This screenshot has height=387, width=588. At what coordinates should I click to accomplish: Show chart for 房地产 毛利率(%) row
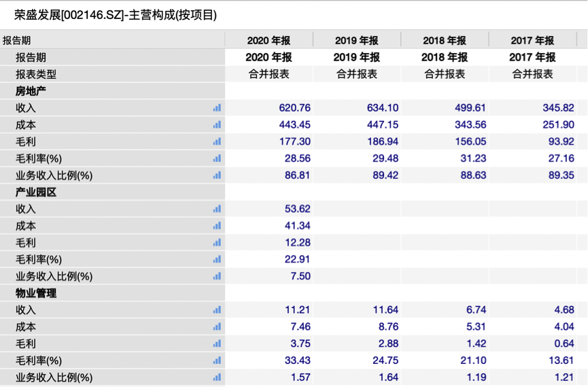(217, 158)
